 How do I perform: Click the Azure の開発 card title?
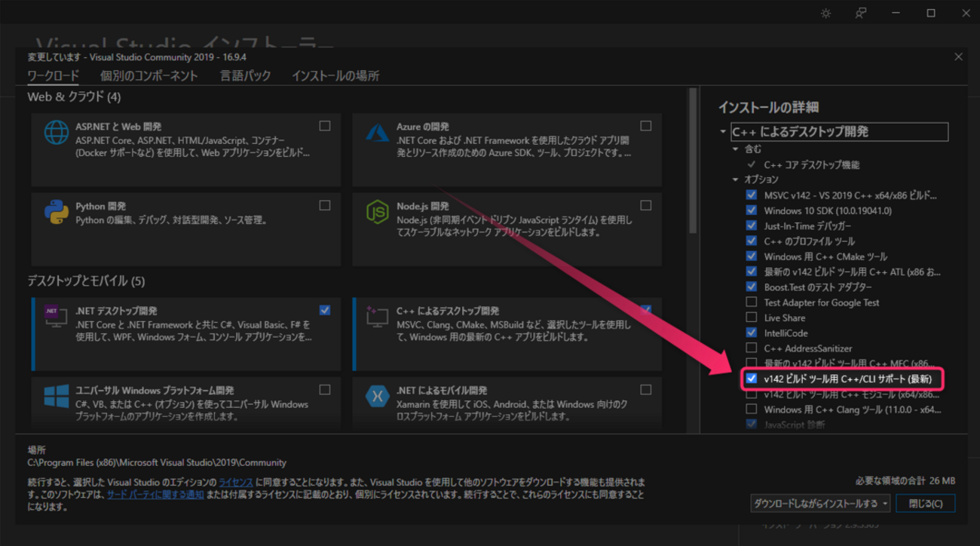[x=423, y=127]
